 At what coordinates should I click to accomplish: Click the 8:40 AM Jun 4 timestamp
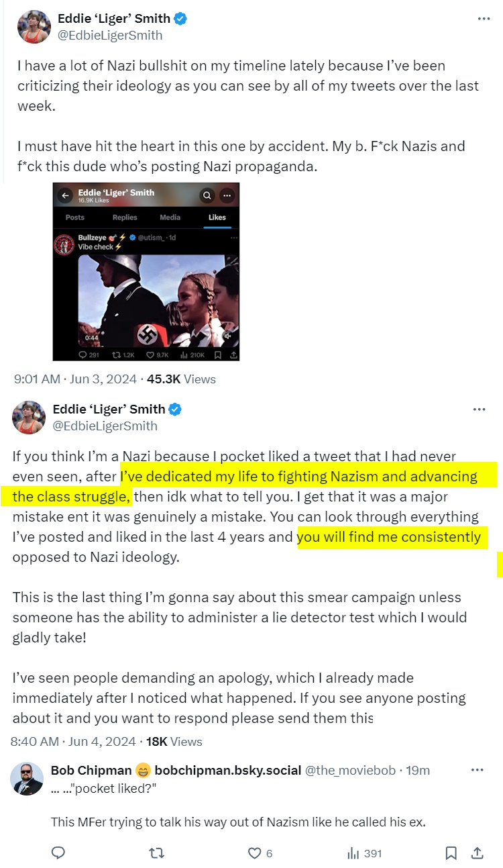(x=72, y=742)
